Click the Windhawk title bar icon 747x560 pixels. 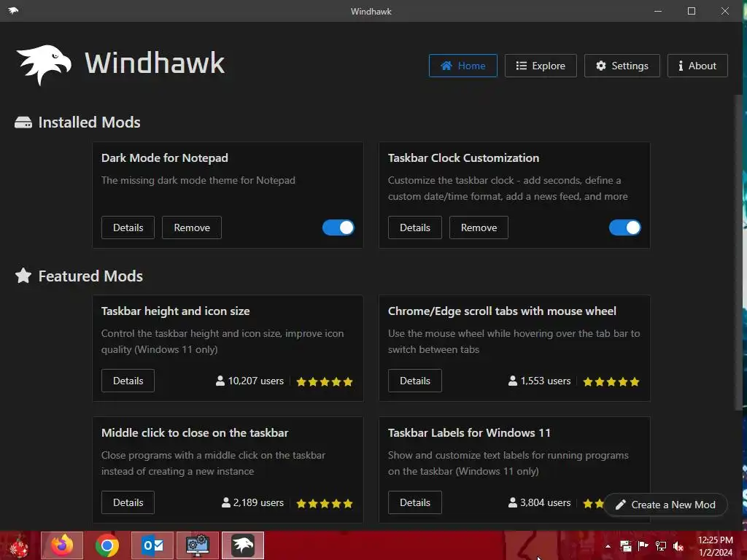coord(13,10)
